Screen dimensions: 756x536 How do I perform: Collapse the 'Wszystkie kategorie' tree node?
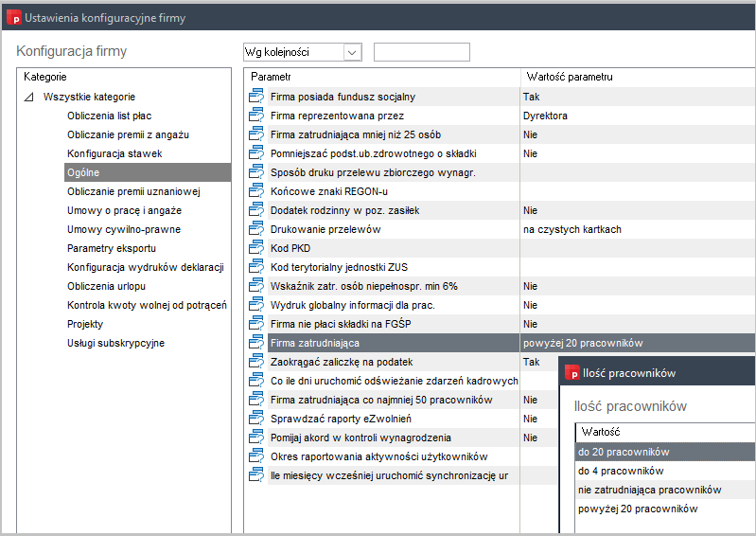[28, 97]
